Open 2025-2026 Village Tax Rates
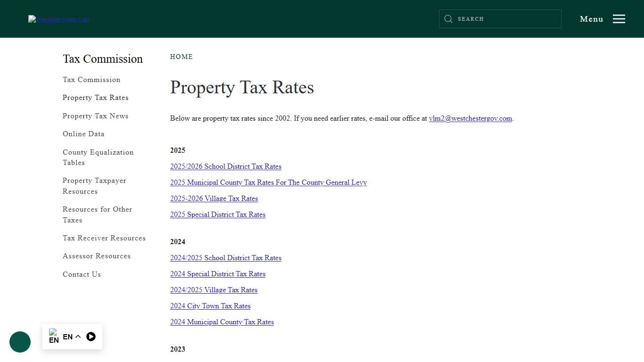Screen dimensions: 644x362 [x=214, y=198]
